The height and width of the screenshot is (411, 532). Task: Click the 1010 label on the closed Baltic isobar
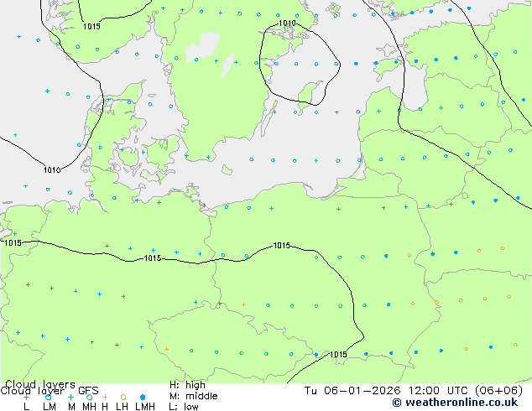click(x=287, y=23)
